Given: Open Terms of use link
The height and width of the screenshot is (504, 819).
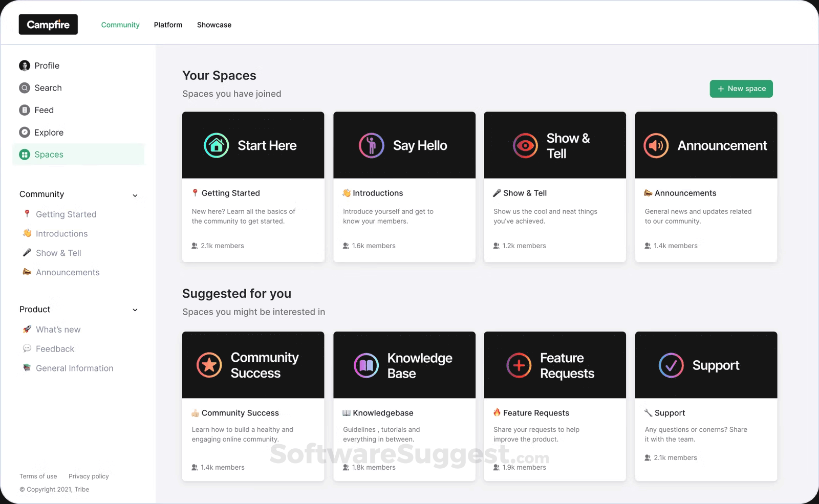Looking at the screenshot, I should pyautogui.click(x=38, y=476).
